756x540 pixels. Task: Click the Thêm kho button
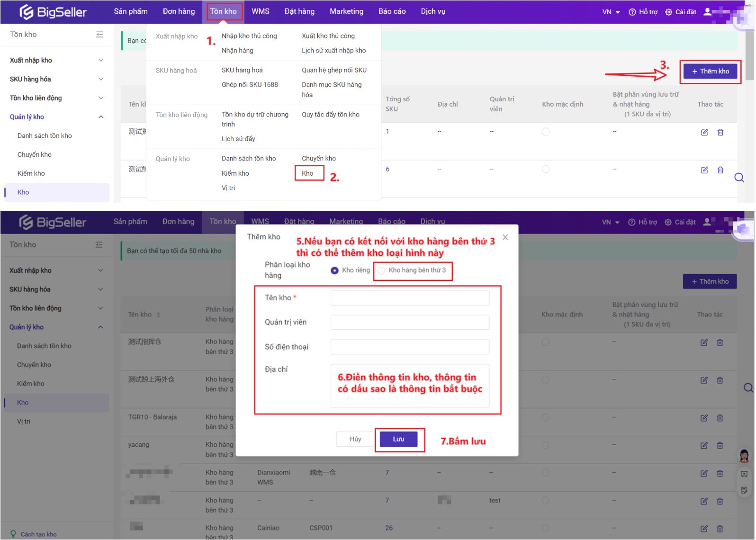(710, 72)
